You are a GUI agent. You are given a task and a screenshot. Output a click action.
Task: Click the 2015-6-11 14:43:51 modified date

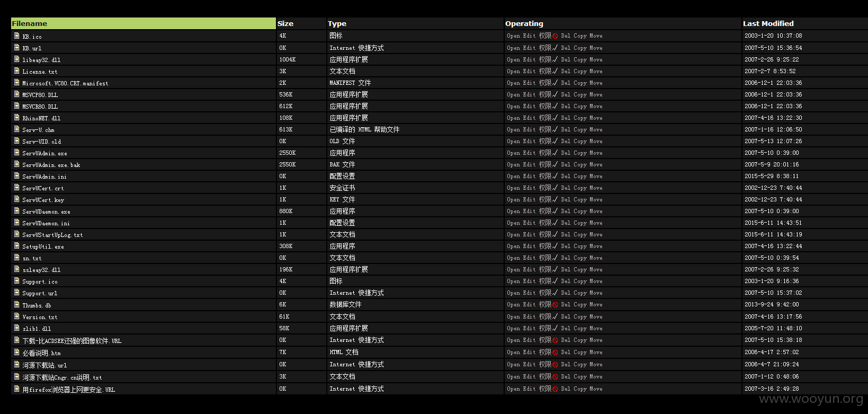click(x=773, y=223)
